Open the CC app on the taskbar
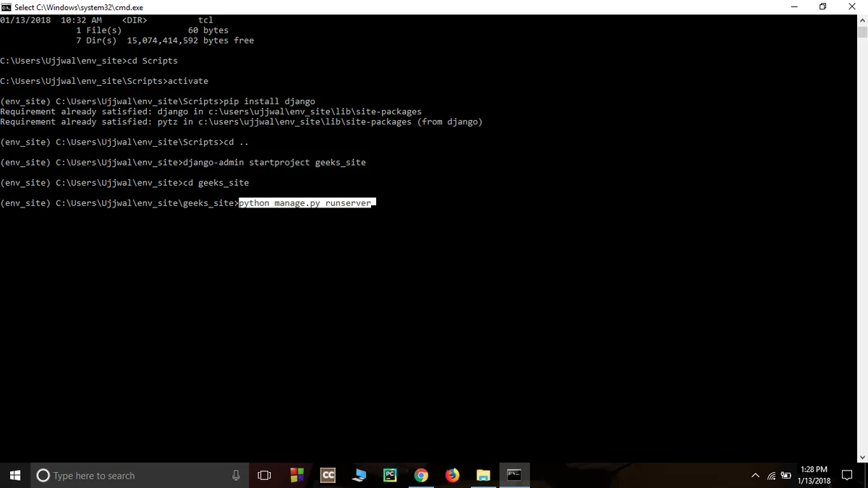The width and height of the screenshot is (868, 488). (328, 475)
